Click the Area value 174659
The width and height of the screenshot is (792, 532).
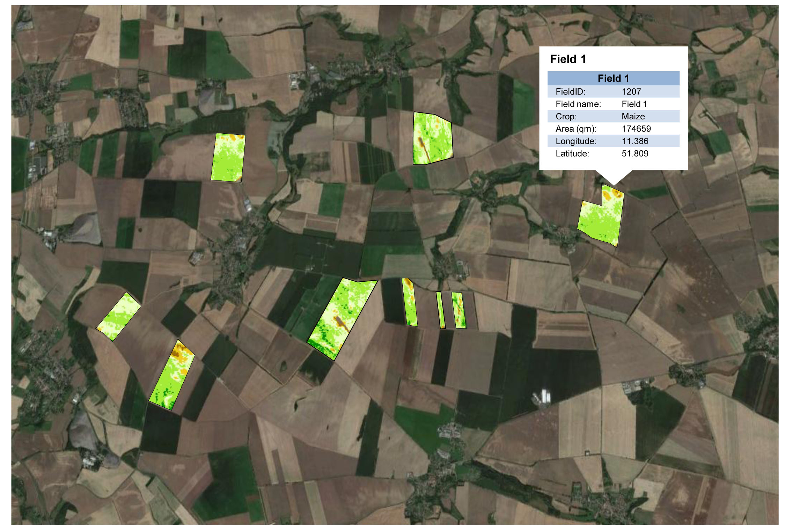click(636, 129)
